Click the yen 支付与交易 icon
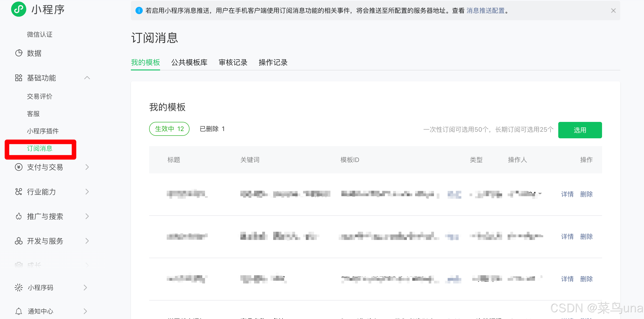This screenshot has width=644, height=319. 18,167
